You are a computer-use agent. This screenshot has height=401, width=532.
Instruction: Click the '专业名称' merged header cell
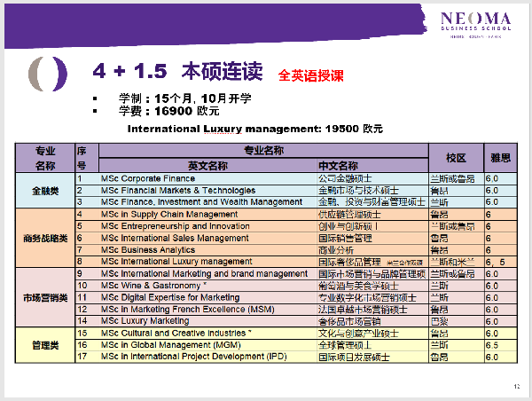[263, 151]
